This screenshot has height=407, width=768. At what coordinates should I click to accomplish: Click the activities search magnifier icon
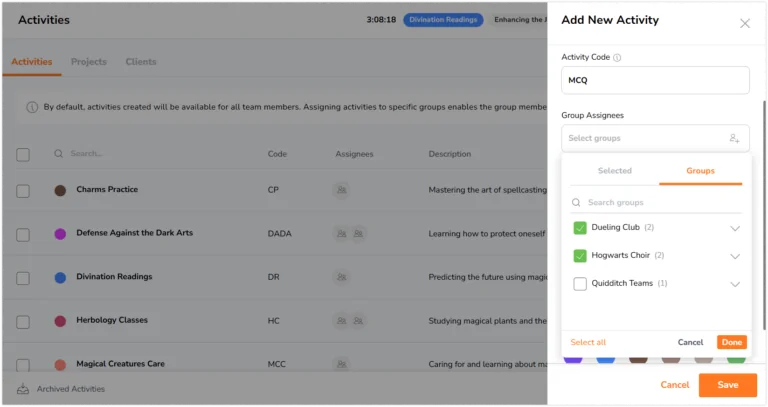[x=58, y=153]
